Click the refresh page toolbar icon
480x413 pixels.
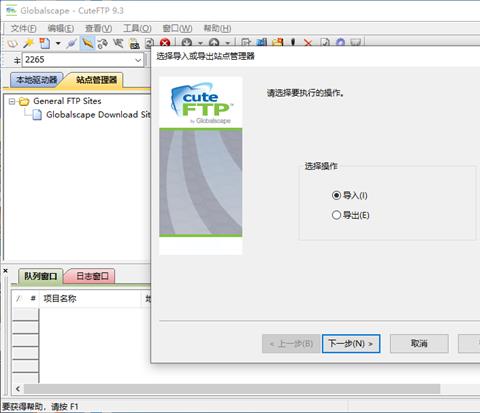point(149,43)
